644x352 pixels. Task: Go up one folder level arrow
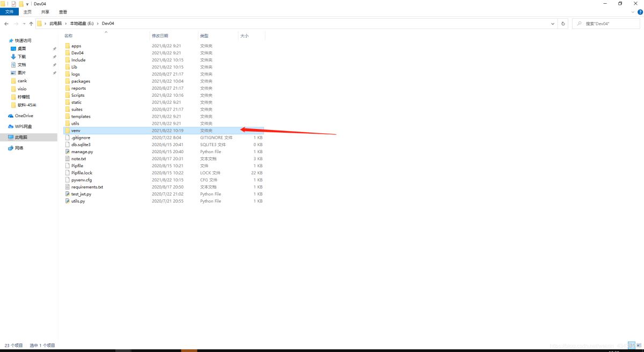tap(31, 24)
